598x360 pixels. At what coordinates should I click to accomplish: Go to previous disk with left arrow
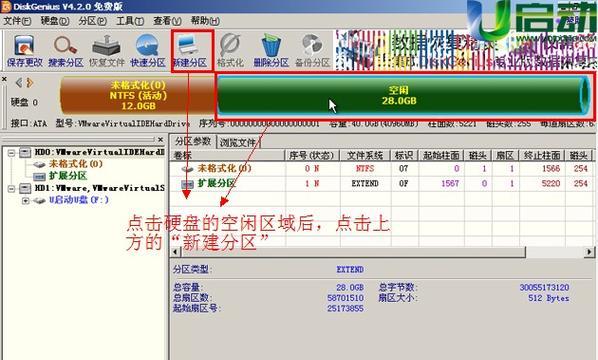click(x=18, y=82)
